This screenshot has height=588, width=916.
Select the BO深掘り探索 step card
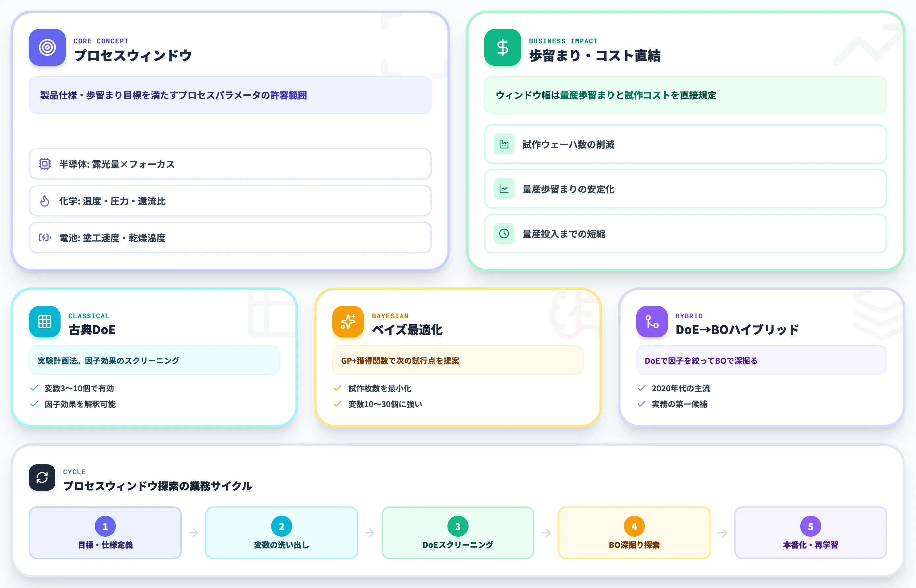634,533
